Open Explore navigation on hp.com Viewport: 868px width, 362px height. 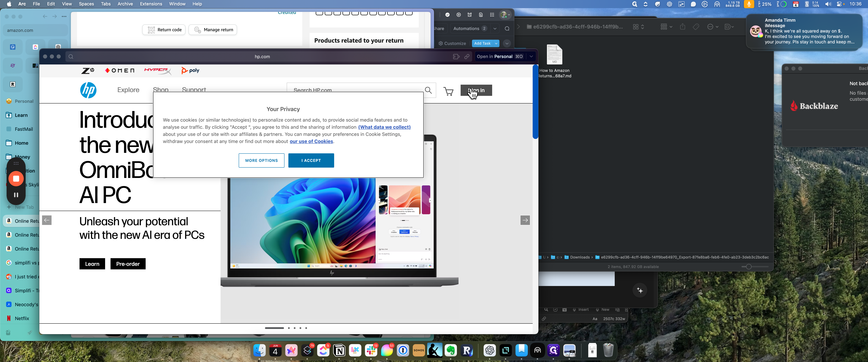(x=128, y=90)
